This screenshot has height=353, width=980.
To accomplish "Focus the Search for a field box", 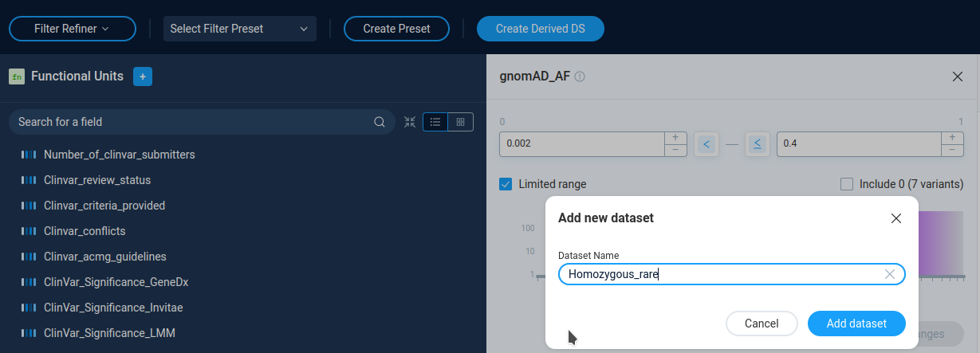I will [202, 122].
